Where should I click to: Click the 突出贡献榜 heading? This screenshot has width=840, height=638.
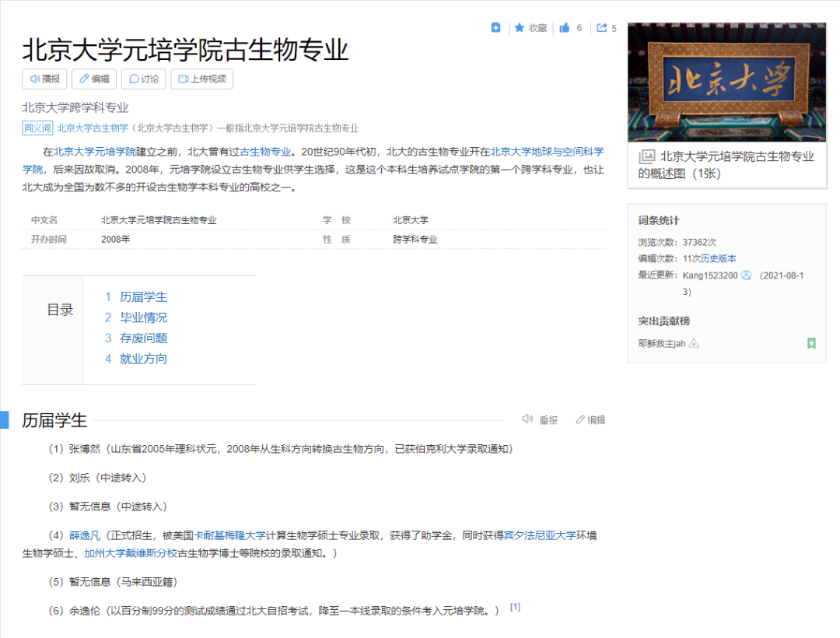(663, 321)
